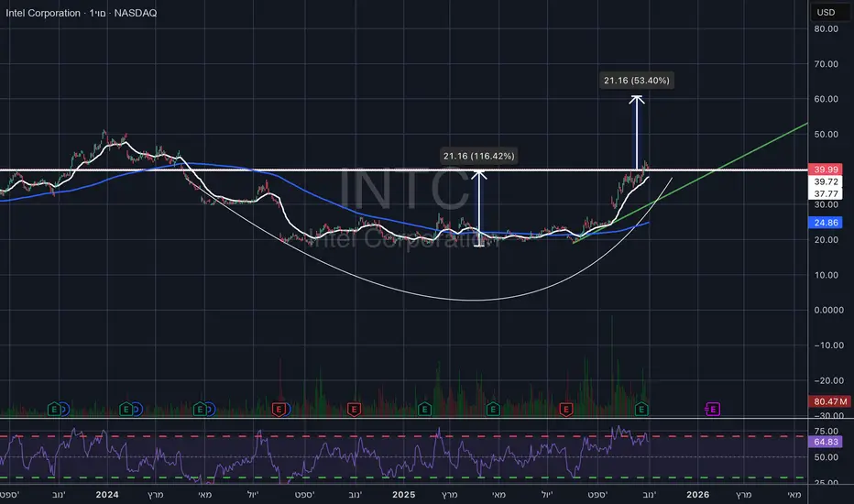Screen dimensions: 854x504
Task: Click the green earnings marker before November 2025
Action: (x=641, y=409)
